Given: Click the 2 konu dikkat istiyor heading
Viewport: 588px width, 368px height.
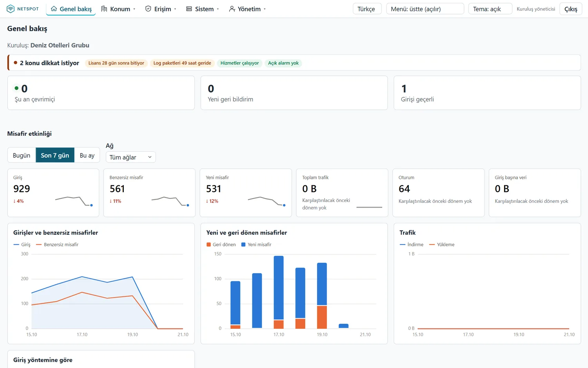Looking at the screenshot, I should (x=49, y=63).
